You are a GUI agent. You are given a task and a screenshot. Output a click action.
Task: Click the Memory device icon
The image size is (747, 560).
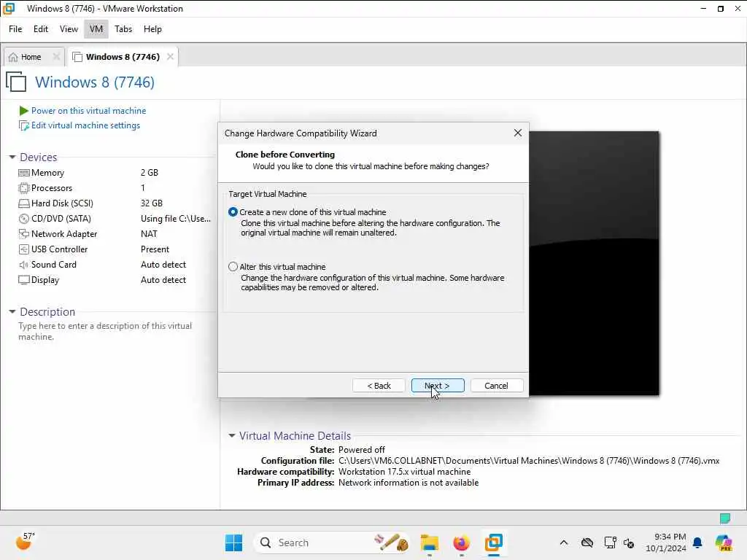click(x=24, y=173)
